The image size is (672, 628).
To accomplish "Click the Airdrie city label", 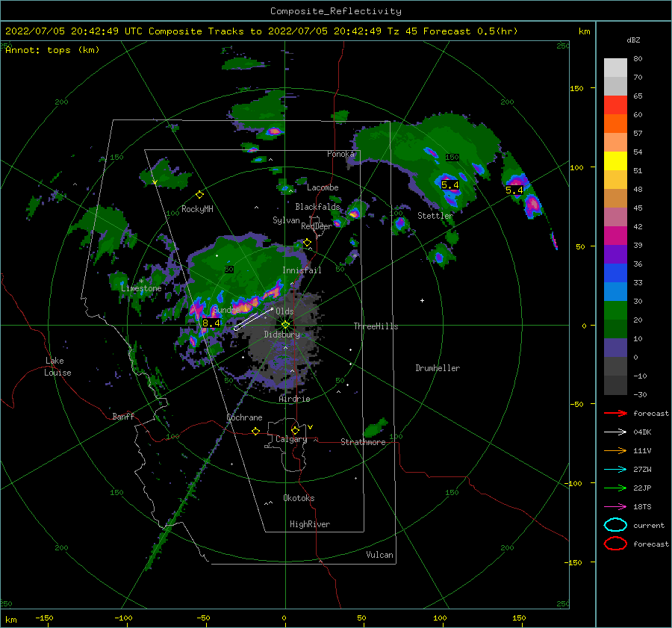I will coord(294,399).
